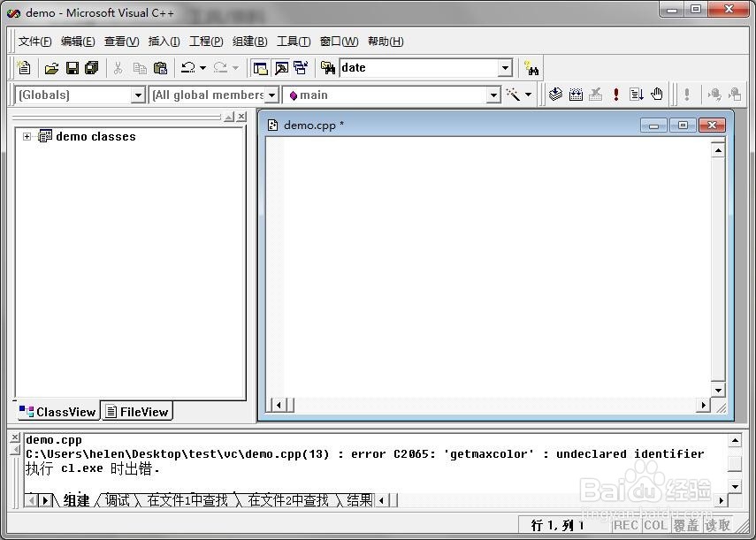Open the WizardBar actions dropdown arrow
756x540 pixels.
coord(529,95)
